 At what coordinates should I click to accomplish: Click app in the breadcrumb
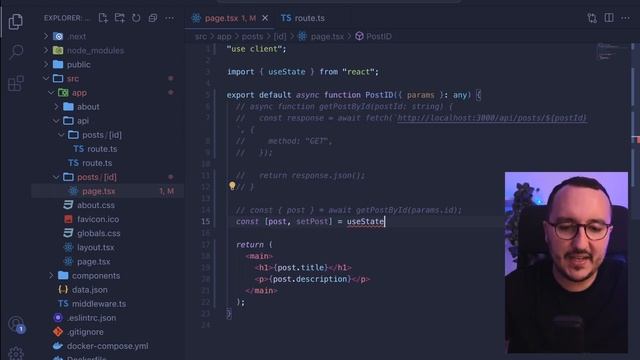tap(224, 36)
